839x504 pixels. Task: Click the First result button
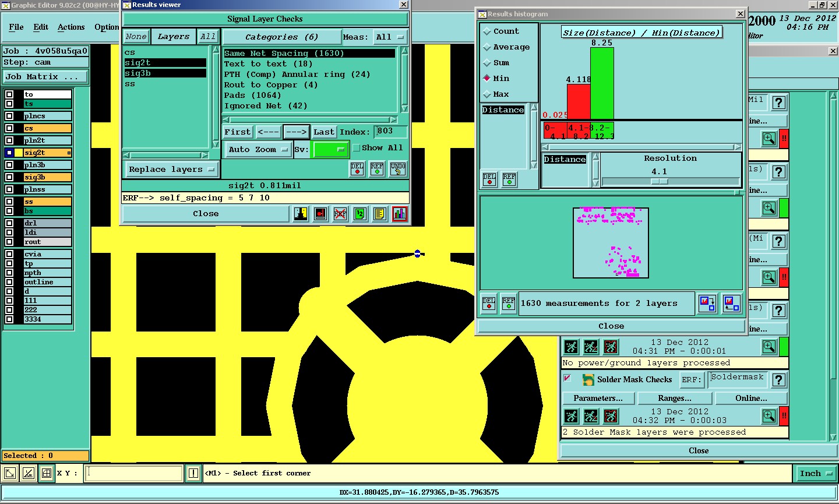coord(238,132)
